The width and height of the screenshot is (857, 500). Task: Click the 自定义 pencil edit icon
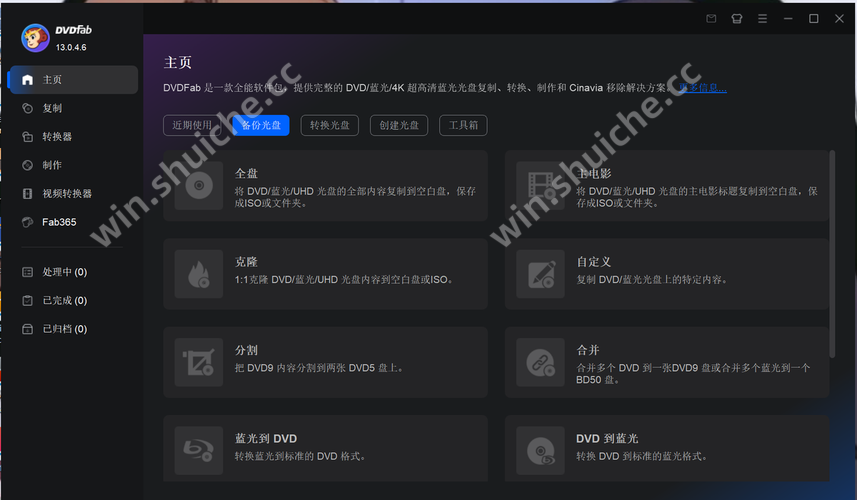(541, 274)
